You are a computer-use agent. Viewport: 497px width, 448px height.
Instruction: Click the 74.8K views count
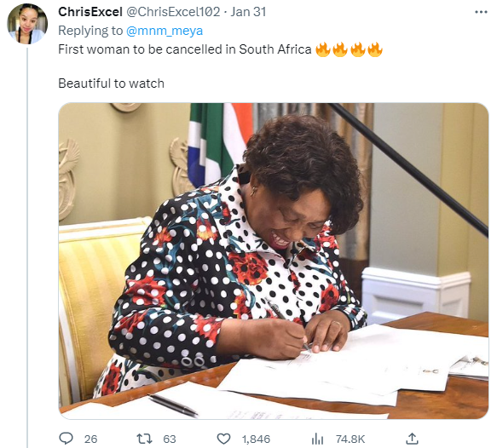350,439
